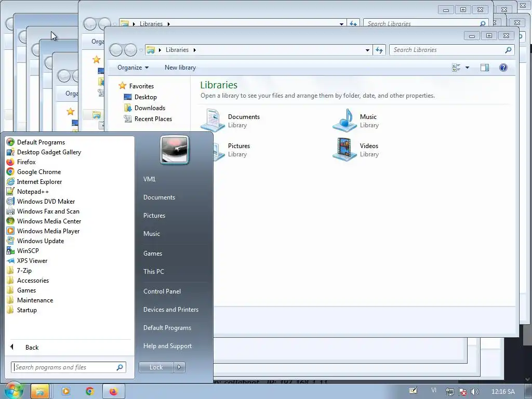Open the Documents library
This screenshot has height=399, width=532.
click(231, 121)
